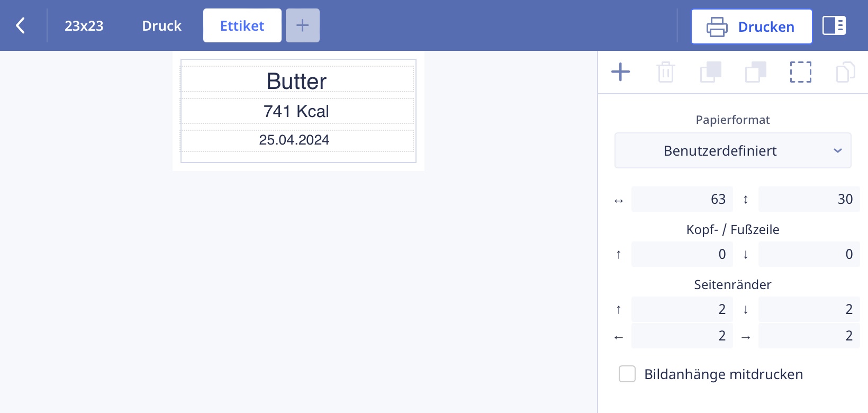Click the send to back icon

click(x=755, y=72)
